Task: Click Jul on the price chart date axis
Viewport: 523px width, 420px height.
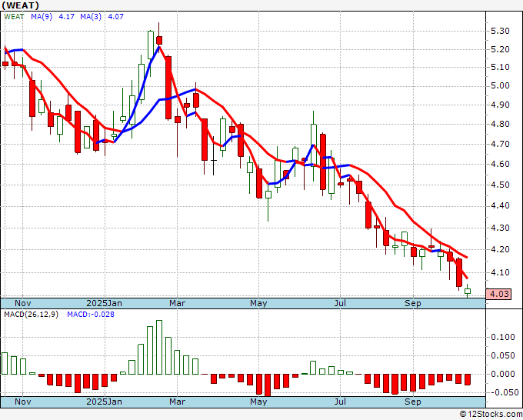Action: tap(340, 303)
